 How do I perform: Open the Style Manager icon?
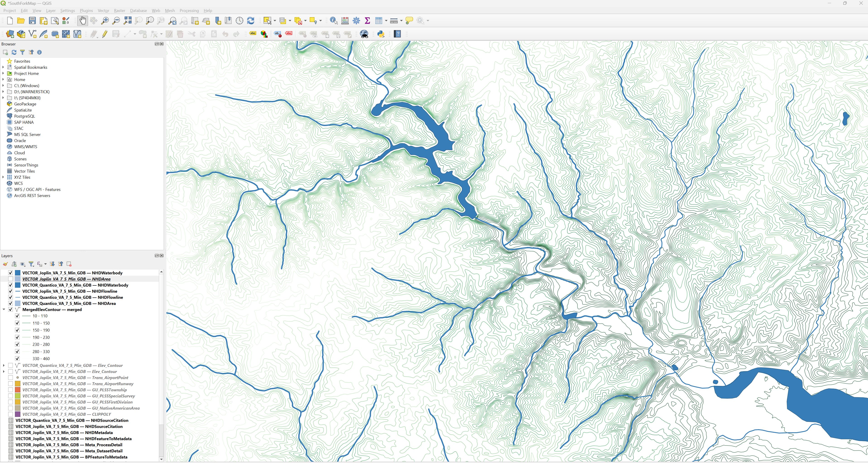(66, 21)
